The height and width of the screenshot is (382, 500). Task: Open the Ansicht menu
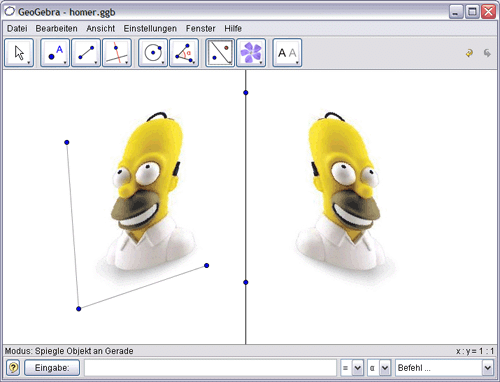click(100, 29)
